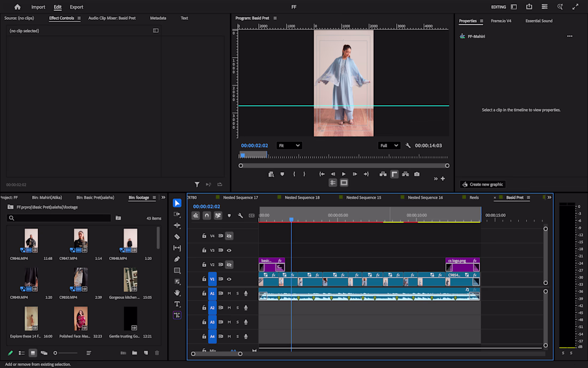The image size is (588, 368).
Task: Select the Selection tool arrow
Action: [x=177, y=203]
